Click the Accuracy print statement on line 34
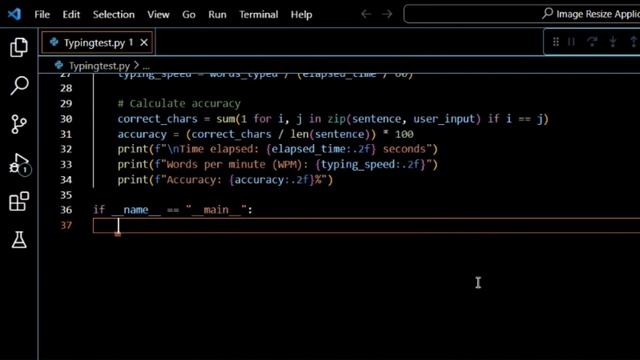The image size is (640, 360). coord(225,180)
